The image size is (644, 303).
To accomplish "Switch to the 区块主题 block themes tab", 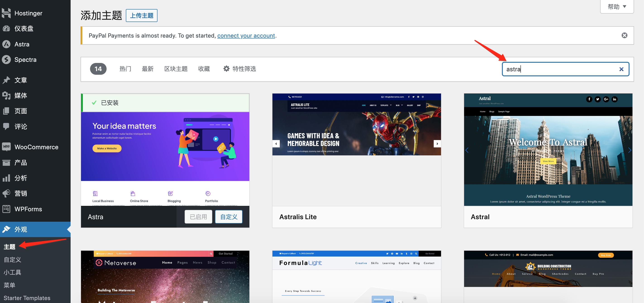I will click(176, 69).
